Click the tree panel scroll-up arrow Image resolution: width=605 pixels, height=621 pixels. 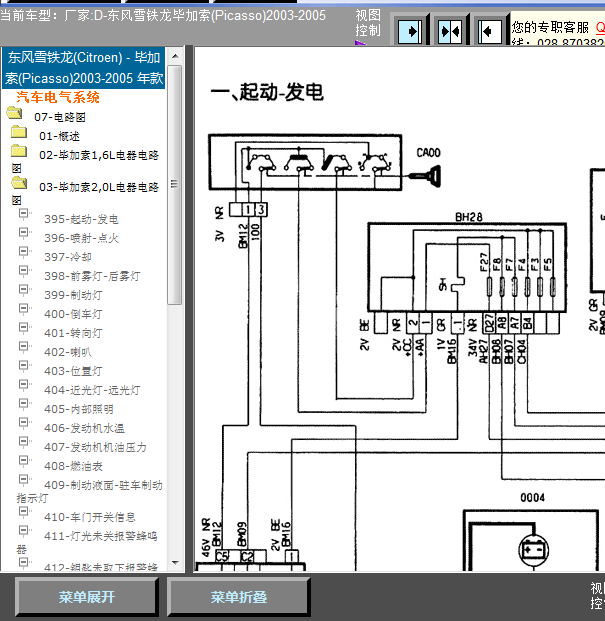(x=175, y=56)
